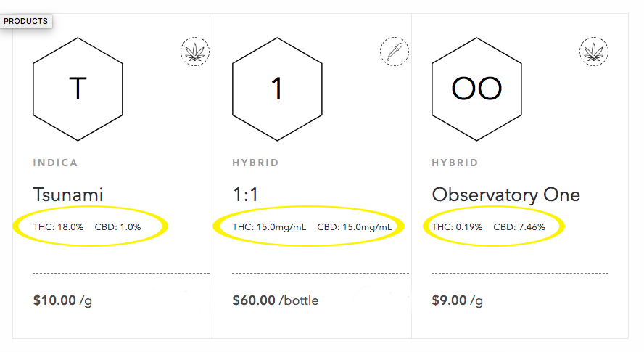This screenshot has width=644, height=352.
Task: Select the hexagon T logo
Action: pyautogui.click(x=78, y=89)
